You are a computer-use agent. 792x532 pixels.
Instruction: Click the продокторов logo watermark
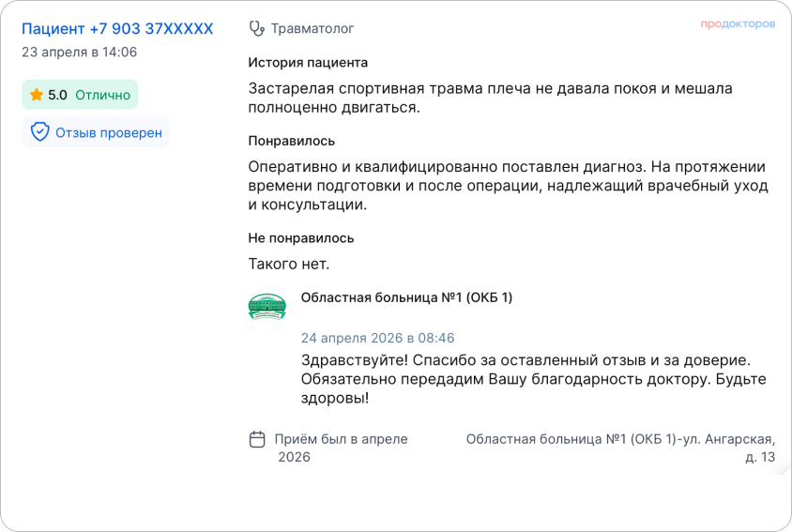point(738,24)
